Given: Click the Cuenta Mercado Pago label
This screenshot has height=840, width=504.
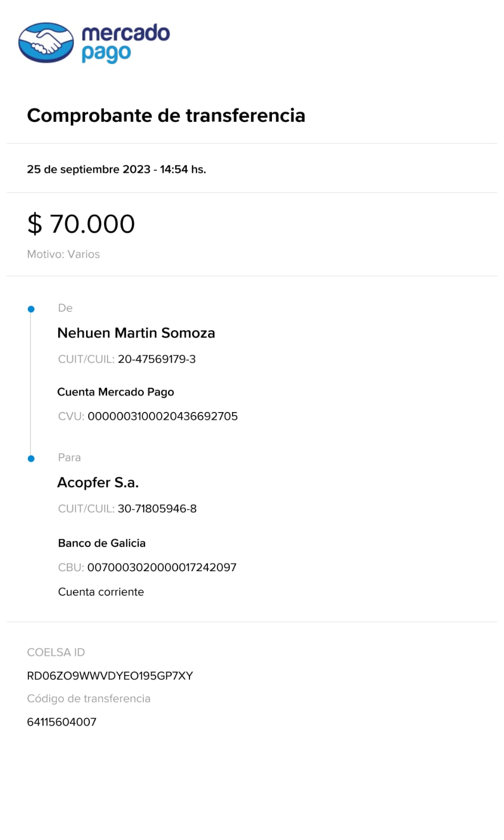Looking at the screenshot, I should 115,392.
